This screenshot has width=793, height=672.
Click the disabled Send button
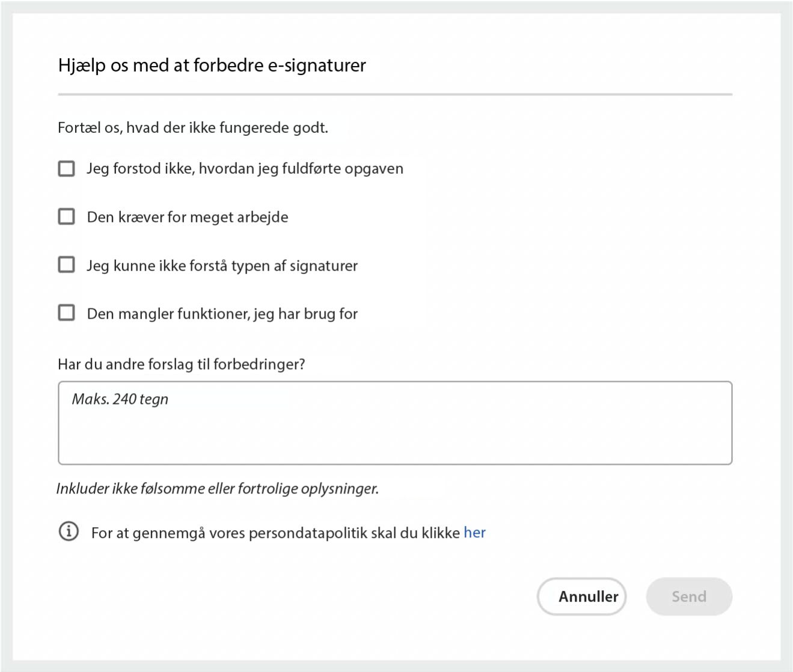click(689, 596)
